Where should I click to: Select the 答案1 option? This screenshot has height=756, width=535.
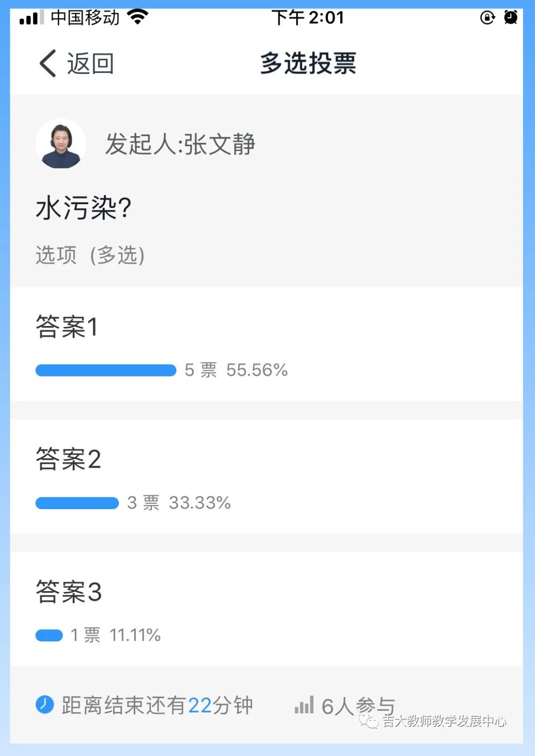coord(67,327)
